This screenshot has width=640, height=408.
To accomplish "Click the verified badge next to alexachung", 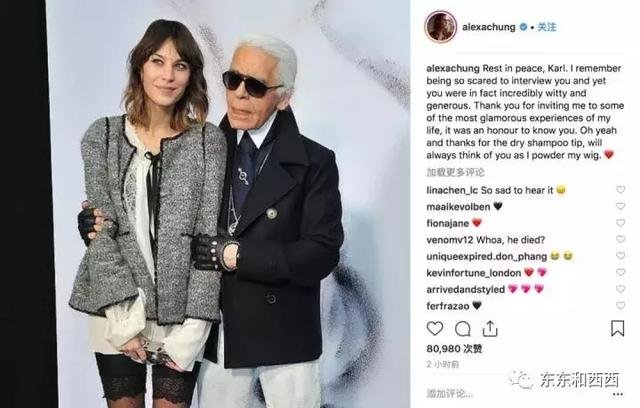I will (x=523, y=27).
